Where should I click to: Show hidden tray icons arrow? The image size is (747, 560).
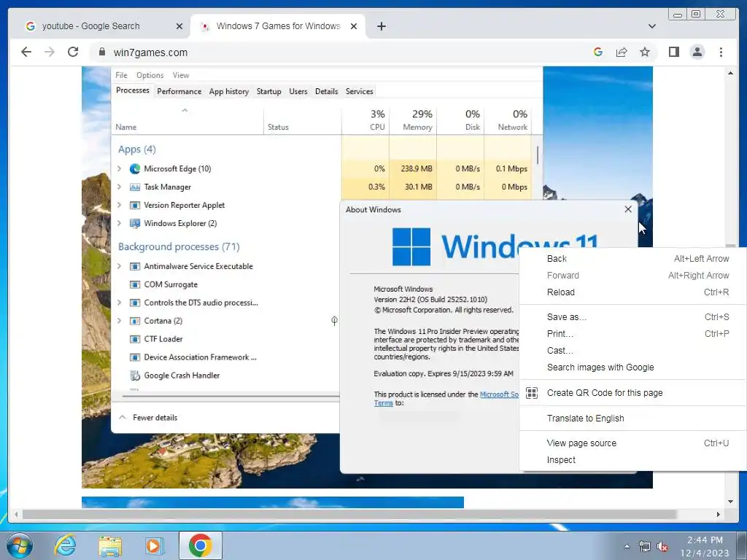pyautogui.click(x=627, y=546)
